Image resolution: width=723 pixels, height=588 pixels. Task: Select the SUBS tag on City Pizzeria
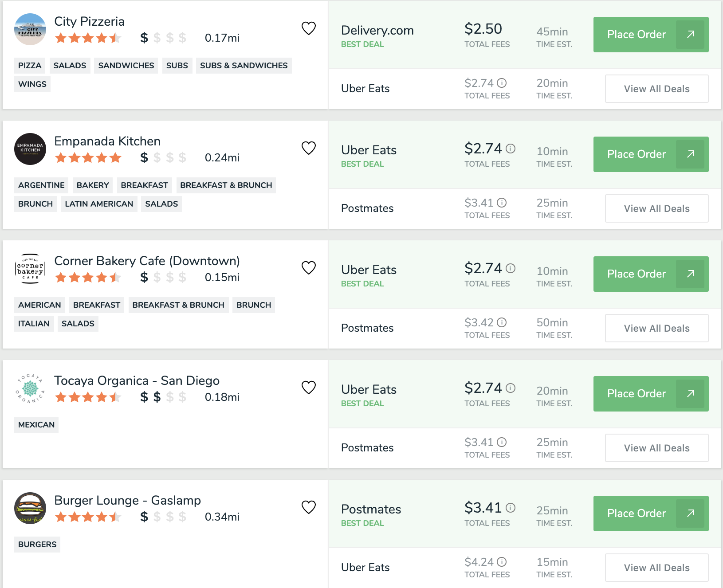point(177,66)
